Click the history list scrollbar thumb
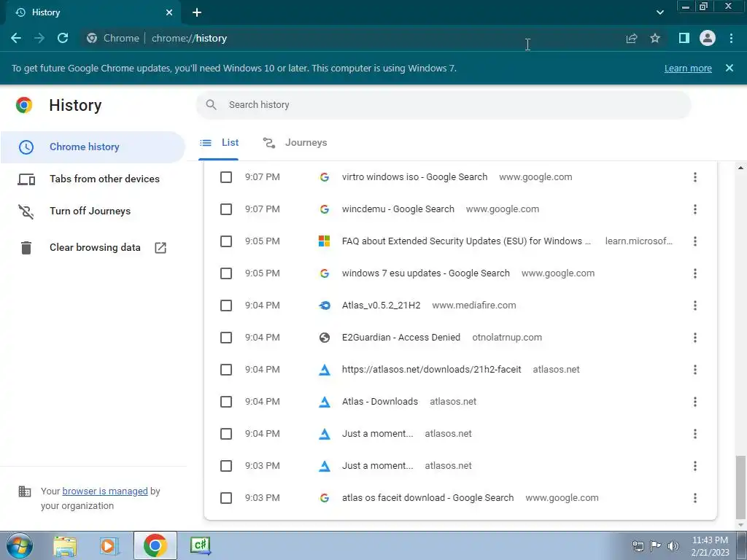 pos(740,486)
